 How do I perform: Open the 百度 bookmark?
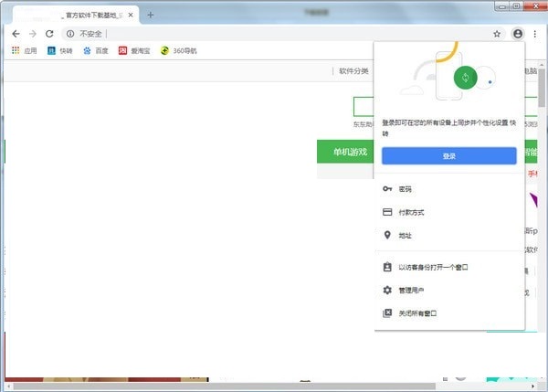pos(96,50)
